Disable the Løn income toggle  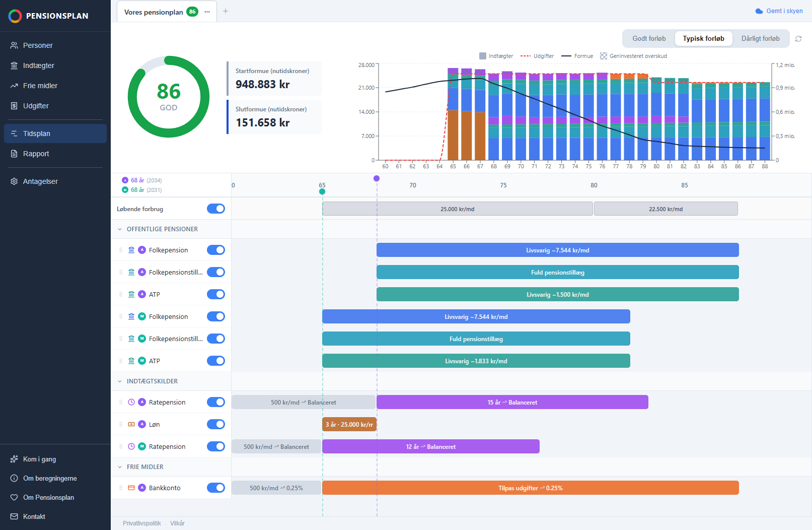coord(216,424)
